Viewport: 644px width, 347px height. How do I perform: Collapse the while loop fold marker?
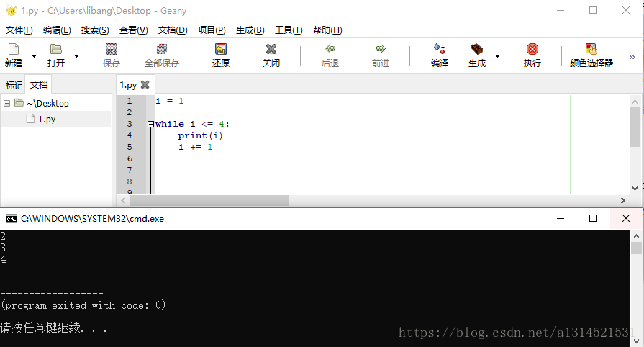(x=150, y=124)
